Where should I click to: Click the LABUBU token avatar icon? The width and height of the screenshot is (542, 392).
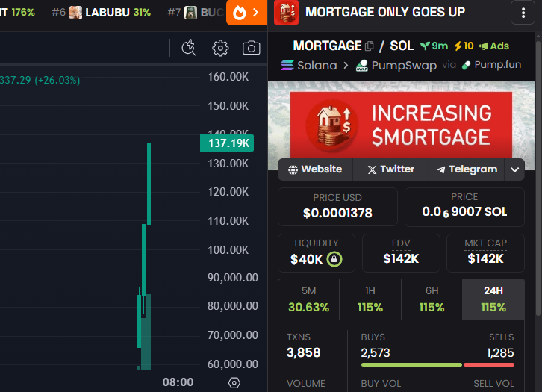(x=75, y=13)
